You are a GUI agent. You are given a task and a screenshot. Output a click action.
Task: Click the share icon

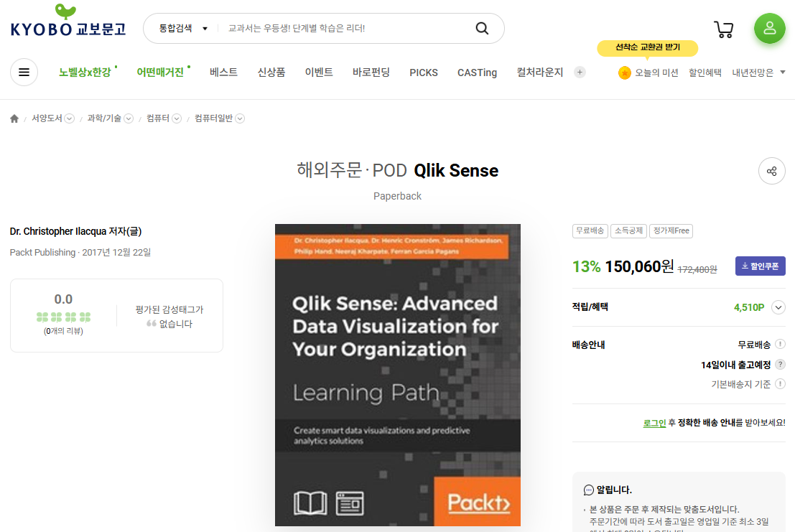click(x=771, y=171)
